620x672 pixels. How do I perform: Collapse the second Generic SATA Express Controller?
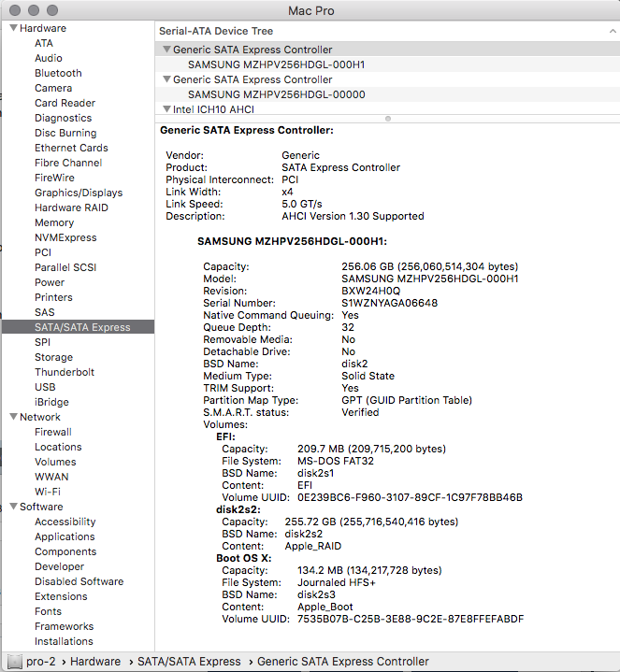click(x=166, y=79)
